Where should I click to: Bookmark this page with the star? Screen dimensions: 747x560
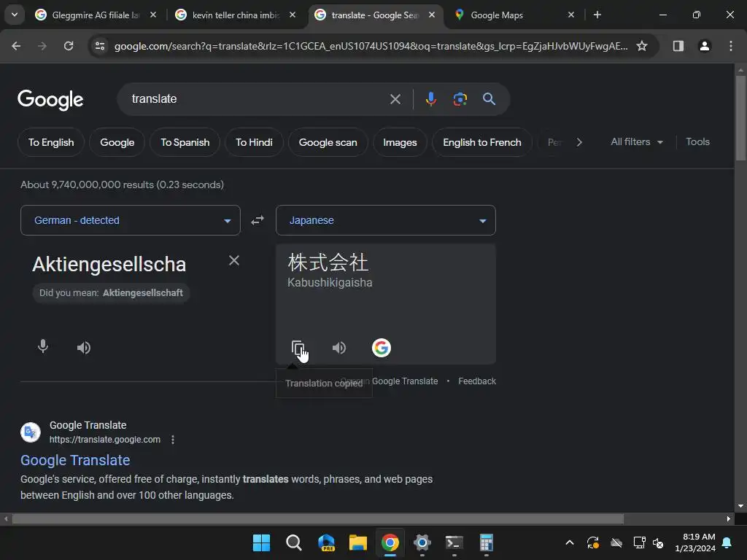pyautogui.click(x=642, y=46)
